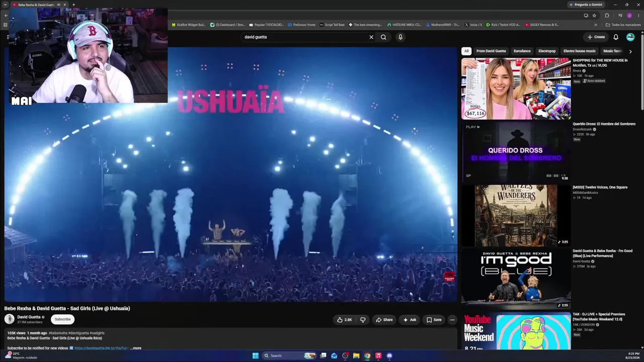Open the Discord taskbar icon
Viewport: 644px width, 362px height.
389,355
